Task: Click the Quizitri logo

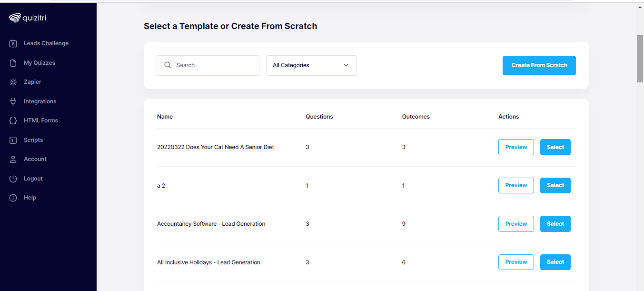Action: [x=28, y=18]
